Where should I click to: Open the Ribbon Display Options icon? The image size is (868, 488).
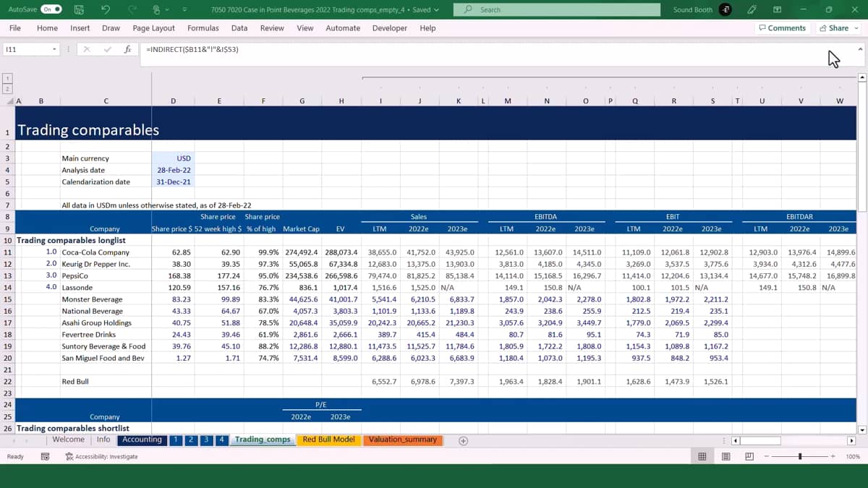click(x=778, y=9)
